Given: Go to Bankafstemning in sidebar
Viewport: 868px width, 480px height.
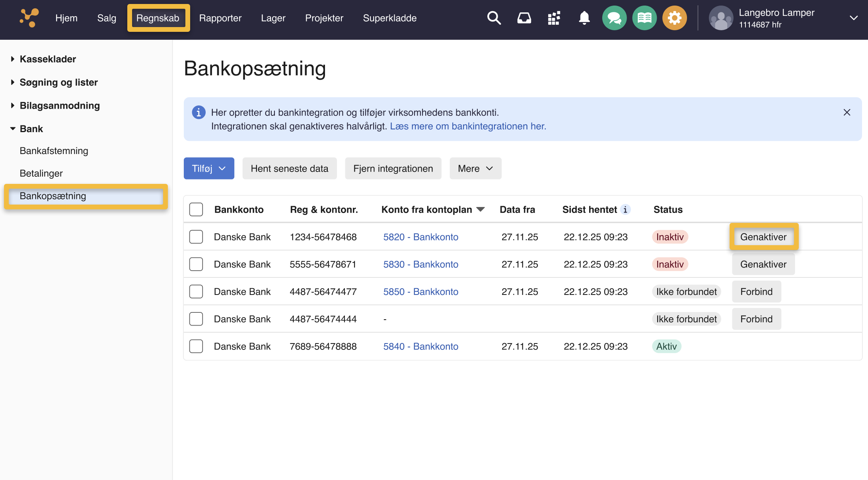Looking at the screenshot, I should [54, 151].
